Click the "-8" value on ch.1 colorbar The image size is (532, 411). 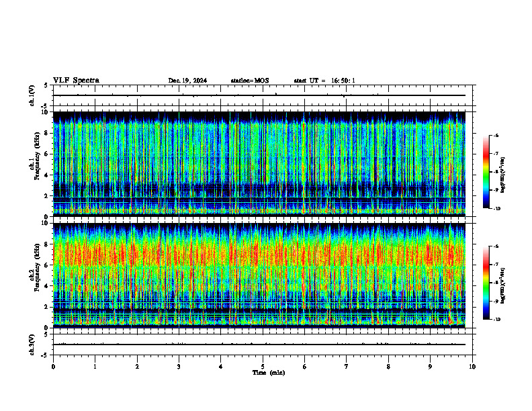click(496, 172)
